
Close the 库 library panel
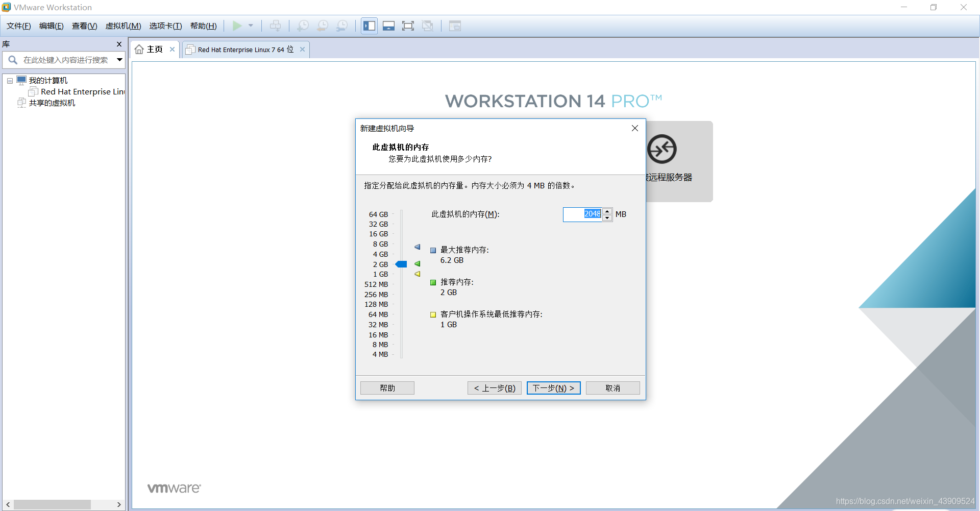click(x=119, y=44)
